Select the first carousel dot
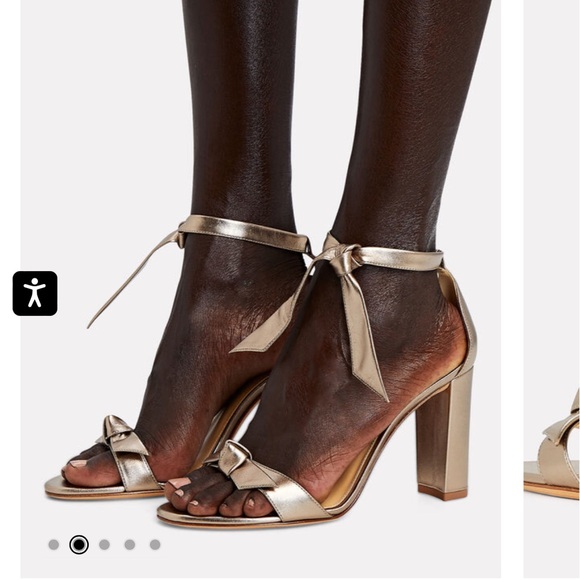 (x=54, y=544)
